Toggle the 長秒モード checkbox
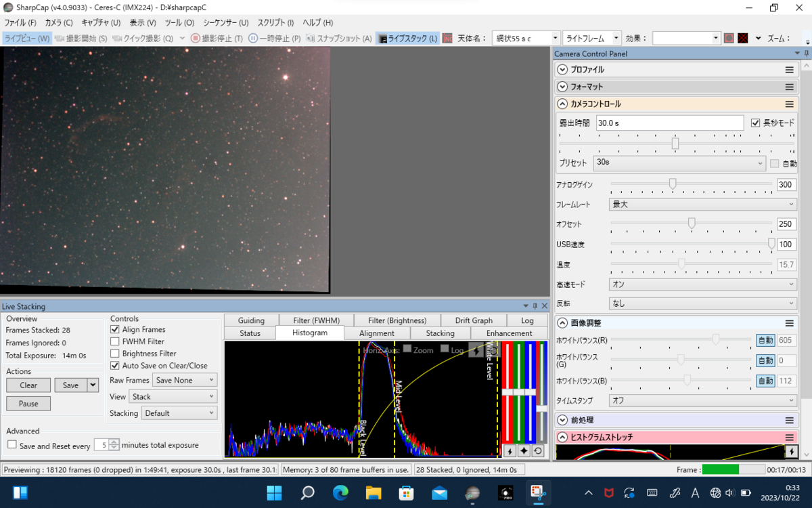Image resolution: width=812 pixels, height=508 pixels. click(756, 123)
